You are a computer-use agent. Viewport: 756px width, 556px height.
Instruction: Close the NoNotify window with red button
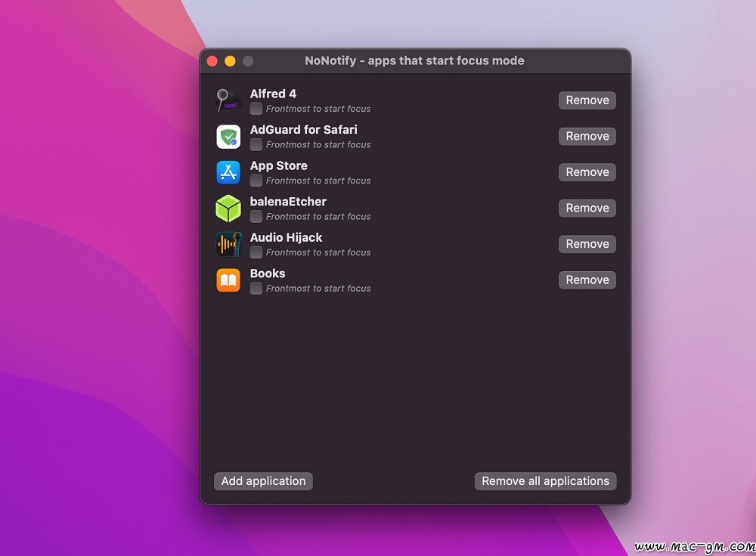coord(212,61)
